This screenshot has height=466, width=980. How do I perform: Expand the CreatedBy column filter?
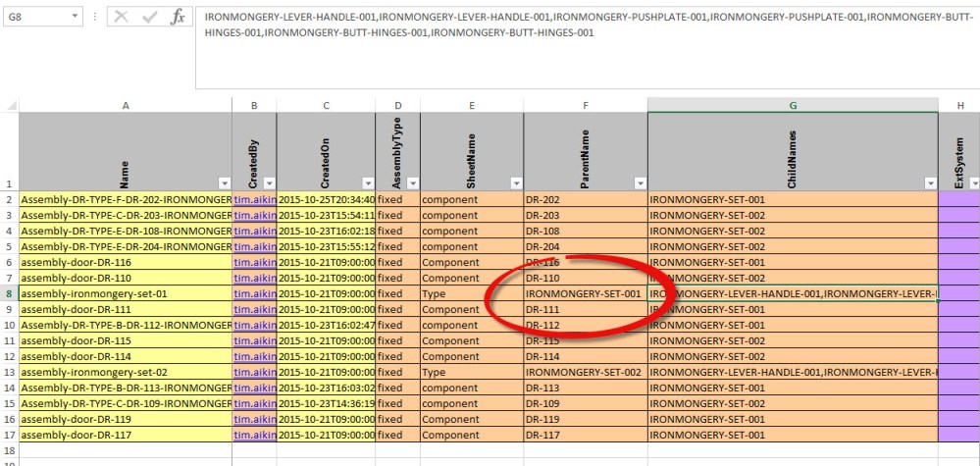click(268, 183)
